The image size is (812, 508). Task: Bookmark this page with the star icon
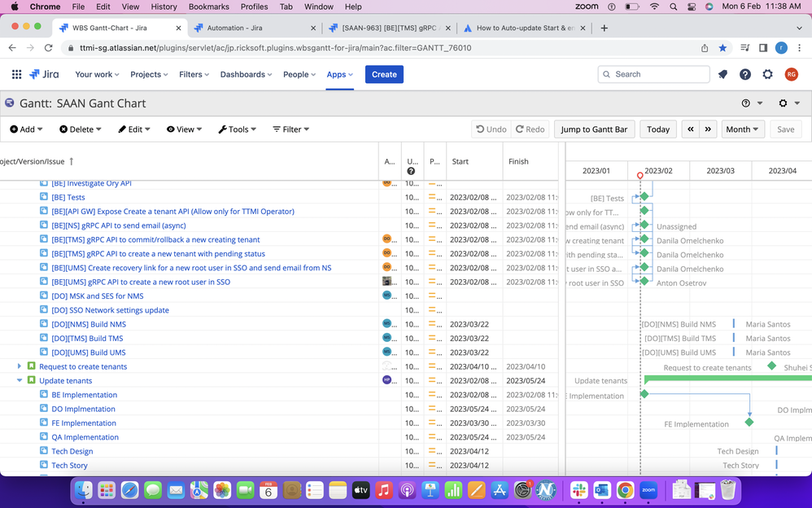[x=723, y=48]
